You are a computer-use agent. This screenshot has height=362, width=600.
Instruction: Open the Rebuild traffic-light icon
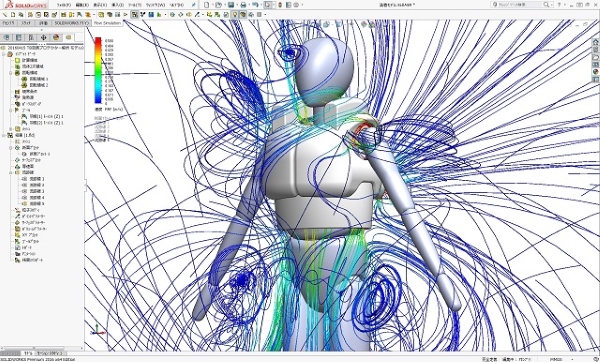[280, 5]
